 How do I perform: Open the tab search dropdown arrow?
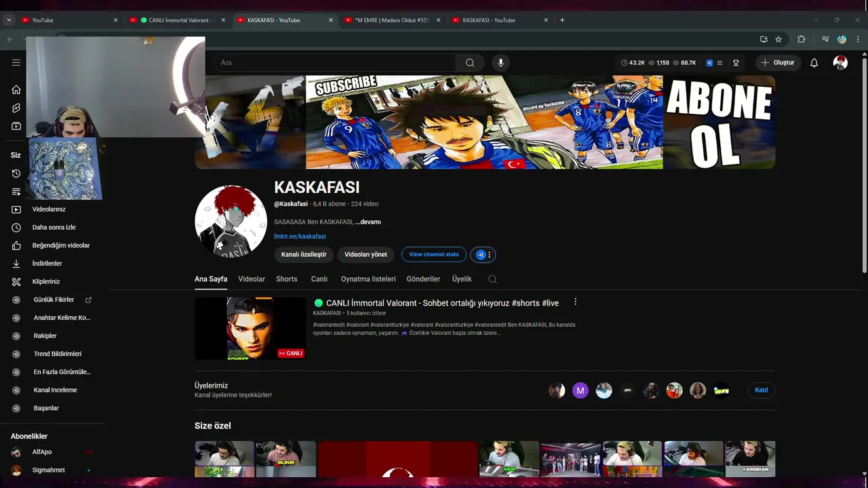coord(9,20)
